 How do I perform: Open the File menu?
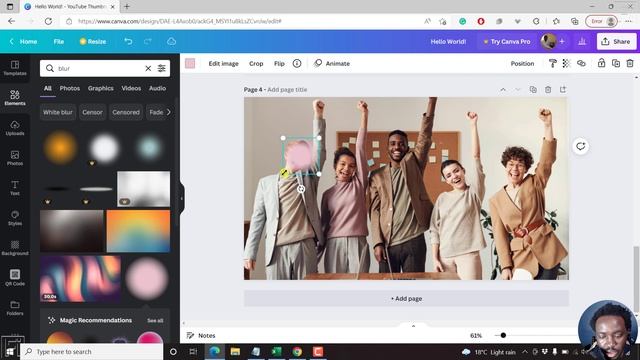pyautogui.click(x=59, y=41)
